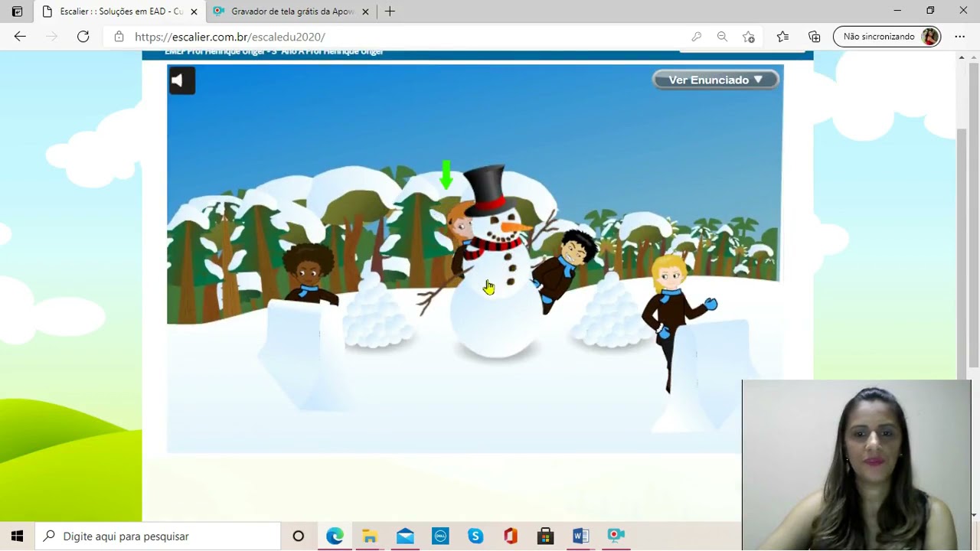Select the black-haired boy beside the snowman

click(x=565, y=268)
